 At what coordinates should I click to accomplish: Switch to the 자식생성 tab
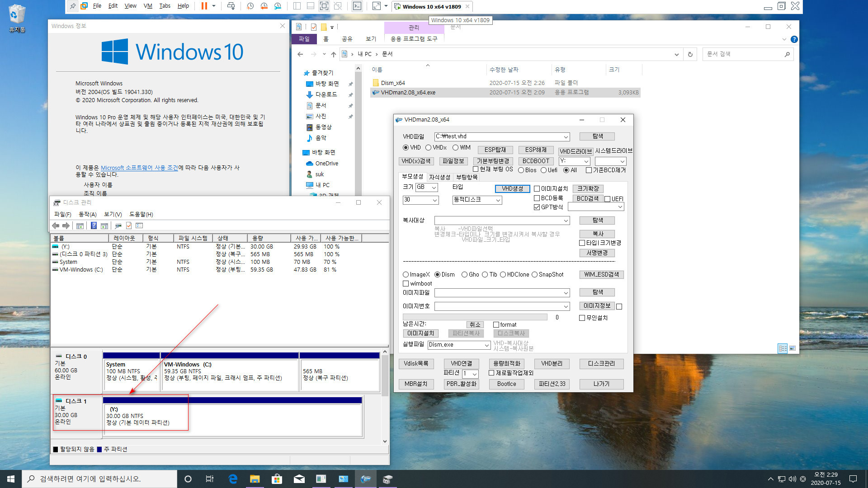(x=439, y=177)
